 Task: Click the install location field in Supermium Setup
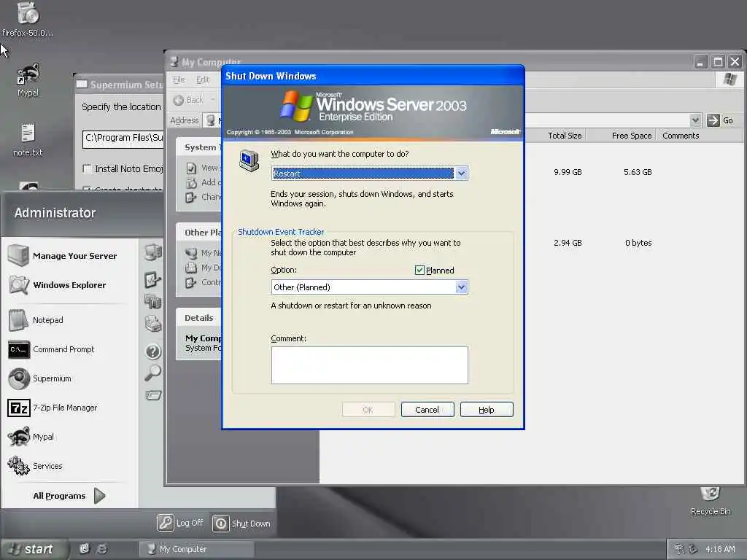point(123,139)
